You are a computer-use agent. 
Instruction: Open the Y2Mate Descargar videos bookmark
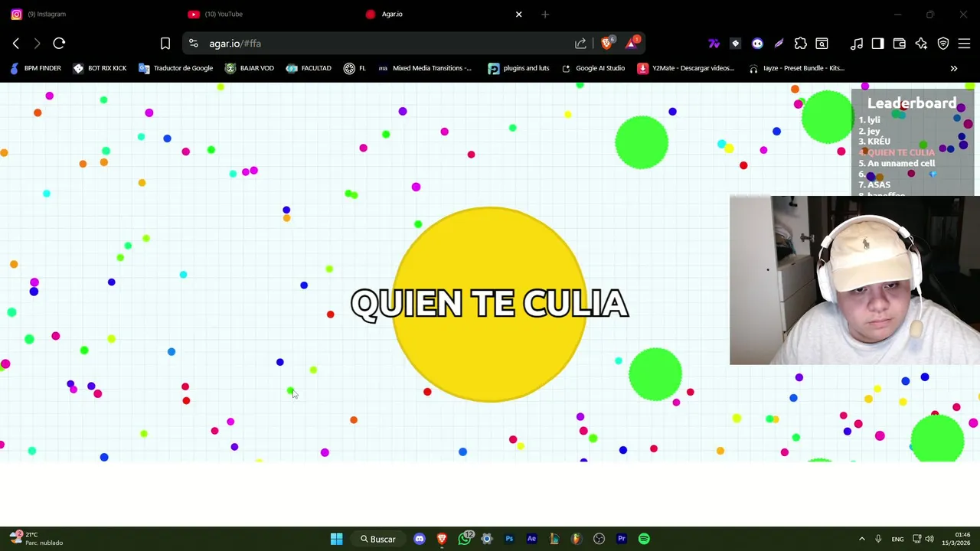pos(686,68)
